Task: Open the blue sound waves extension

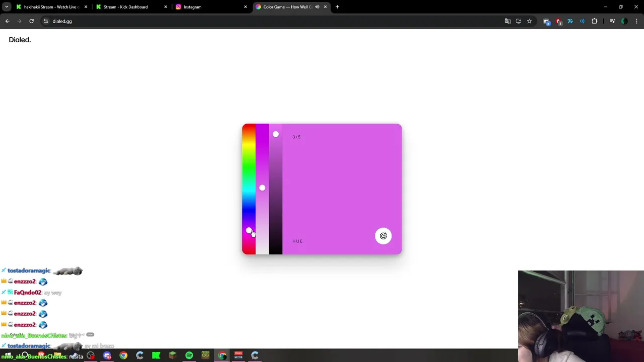Action: click(582, 21)
